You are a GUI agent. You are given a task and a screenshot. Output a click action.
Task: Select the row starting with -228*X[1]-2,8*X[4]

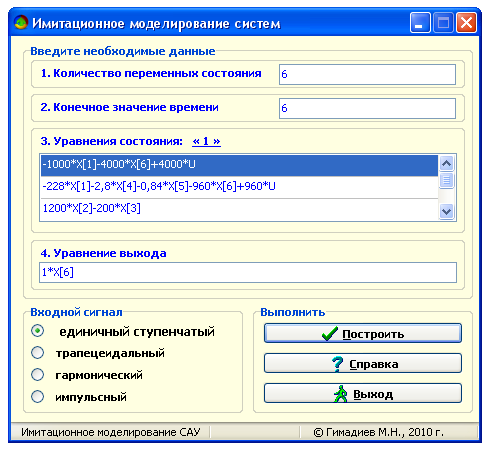pos(239,187)
